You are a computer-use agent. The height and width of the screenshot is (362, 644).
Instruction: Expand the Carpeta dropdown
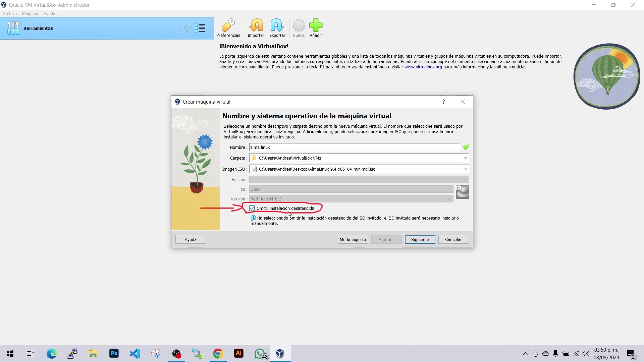click(x=465, y=158)
